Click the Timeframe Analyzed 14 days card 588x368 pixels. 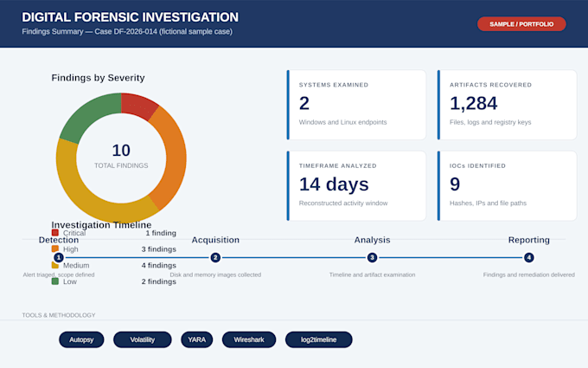(356, 186)
